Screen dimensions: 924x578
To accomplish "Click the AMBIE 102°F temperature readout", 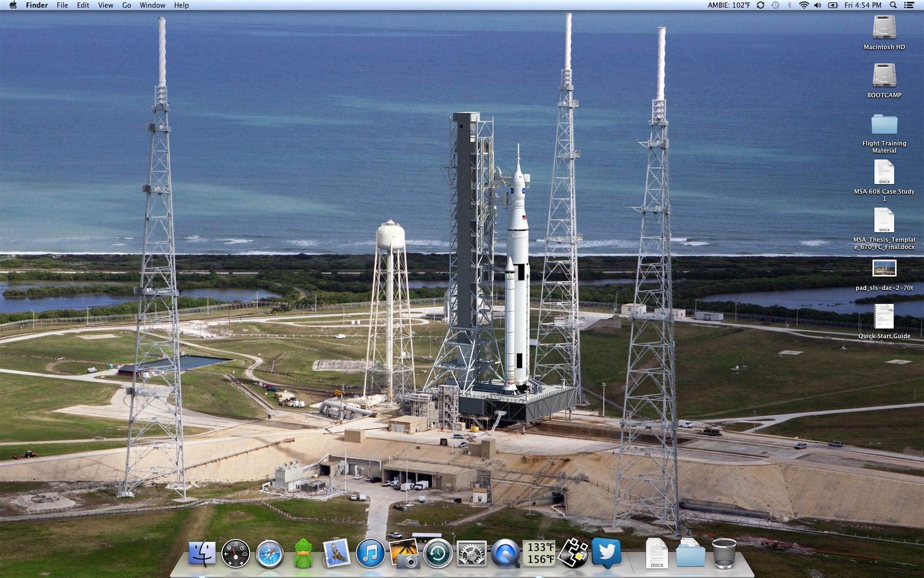I will (x=729, y=5).
